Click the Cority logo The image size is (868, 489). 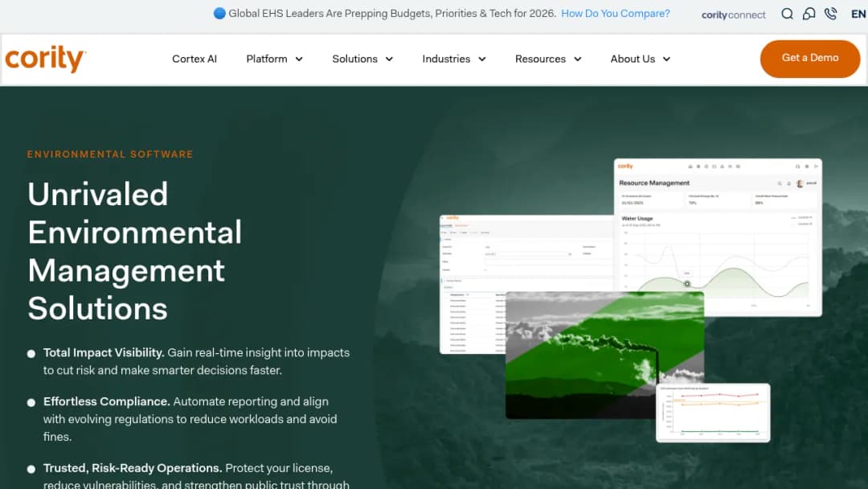[x=45, y=59]
